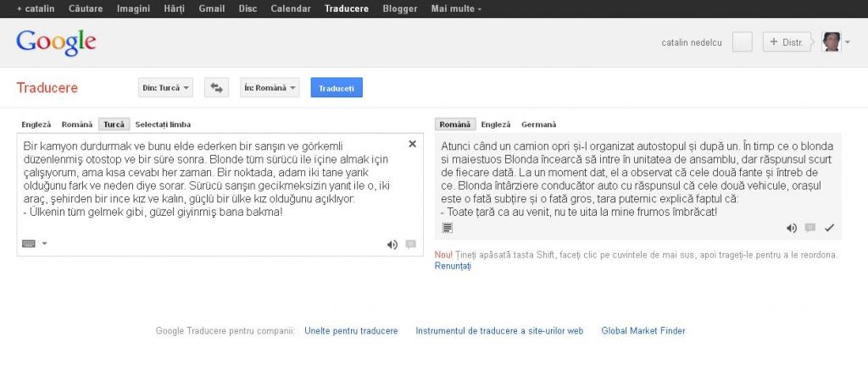Expand the keyboard options arrow
Viewport: 868px width, 392px height.
45,243
